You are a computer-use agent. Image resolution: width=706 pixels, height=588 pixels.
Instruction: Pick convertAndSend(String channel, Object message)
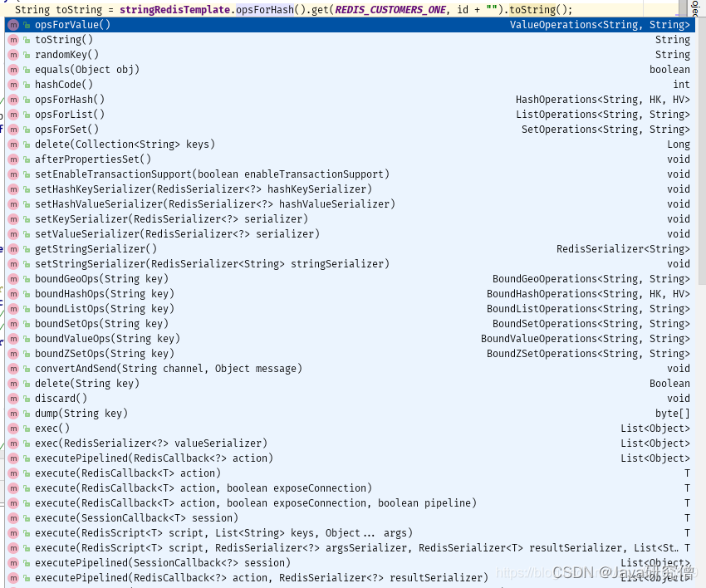click(350, 368)
